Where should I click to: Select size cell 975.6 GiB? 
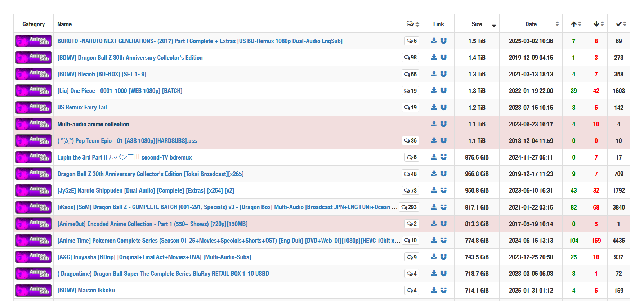pos(477,157)
